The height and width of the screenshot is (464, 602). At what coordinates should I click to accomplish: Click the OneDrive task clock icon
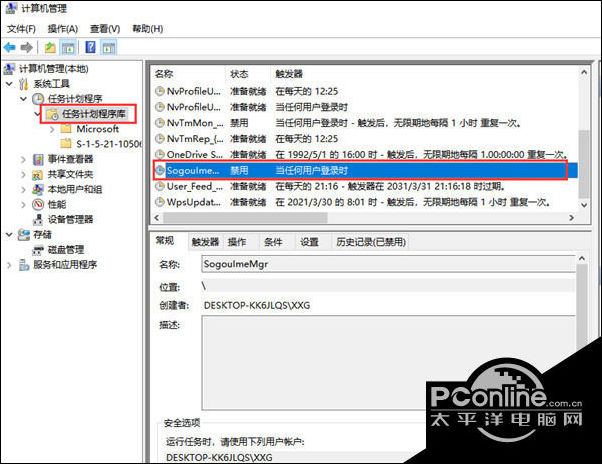click(159, 154)
